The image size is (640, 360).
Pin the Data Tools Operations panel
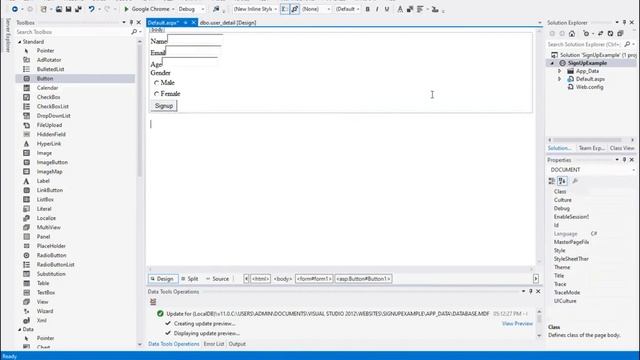(x=531, y=291)
